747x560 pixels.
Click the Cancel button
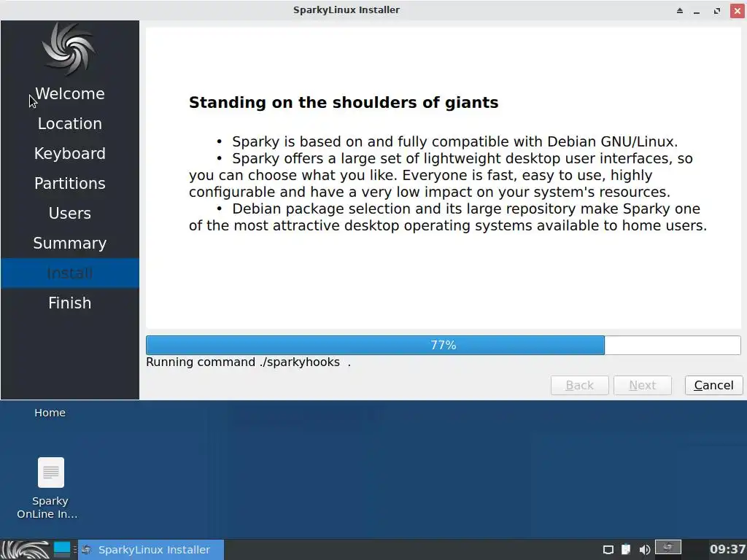[x=713, y=385]
